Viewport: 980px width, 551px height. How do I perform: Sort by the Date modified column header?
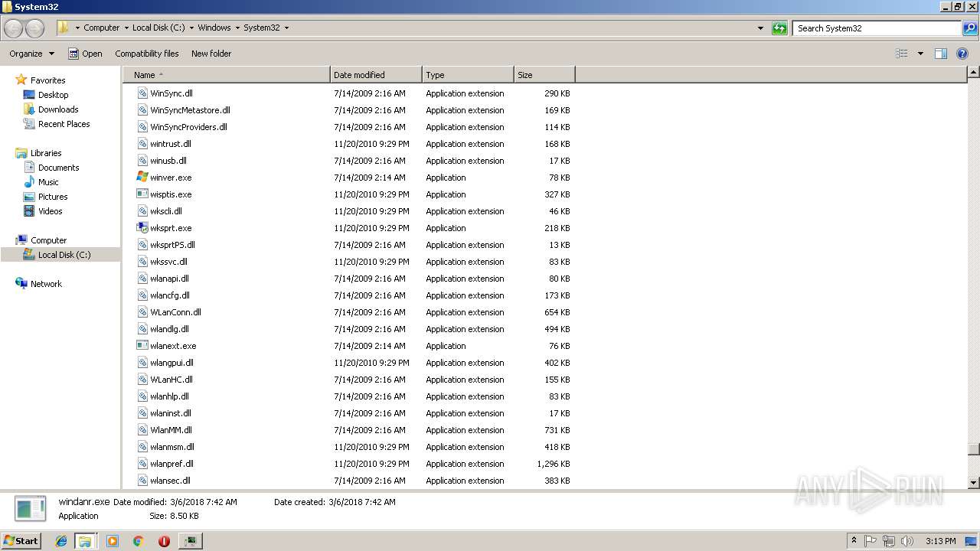[376, 75]
